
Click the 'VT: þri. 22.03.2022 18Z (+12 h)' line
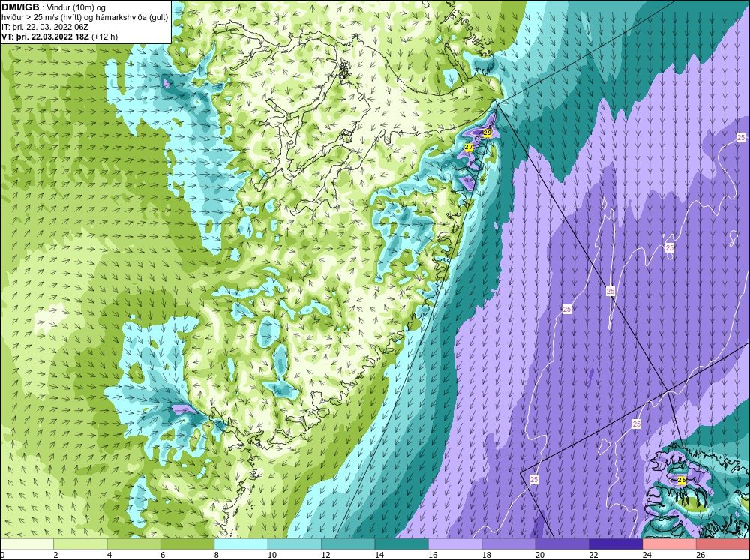[x=60, y=36]
